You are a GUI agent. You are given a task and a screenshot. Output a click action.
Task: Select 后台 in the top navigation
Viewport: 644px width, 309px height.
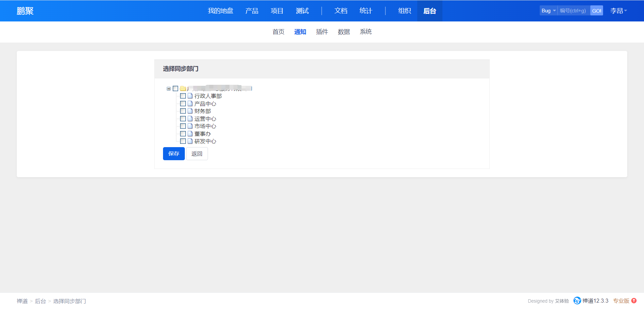(430, 11)
